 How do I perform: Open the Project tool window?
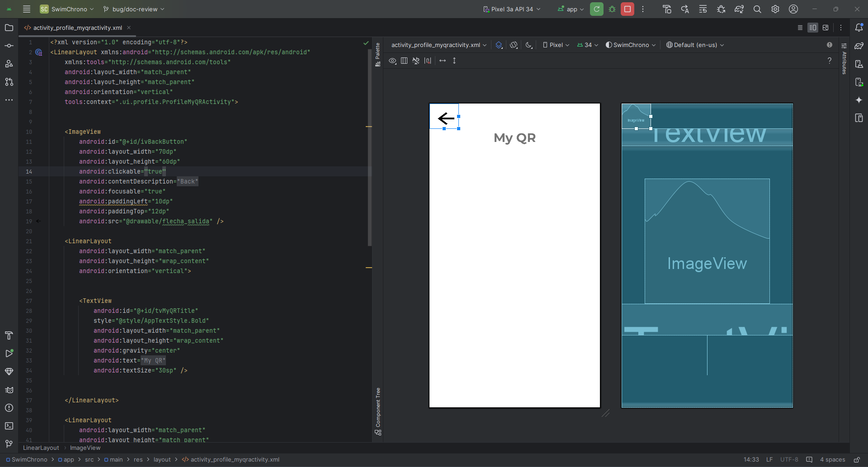coord(9,28)
